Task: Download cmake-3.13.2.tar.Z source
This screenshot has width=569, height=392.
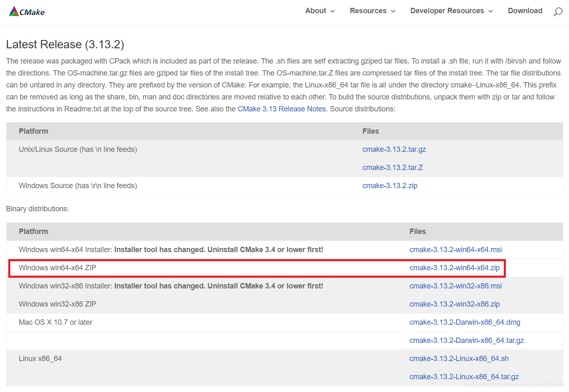Action: [x=392, y=168]
